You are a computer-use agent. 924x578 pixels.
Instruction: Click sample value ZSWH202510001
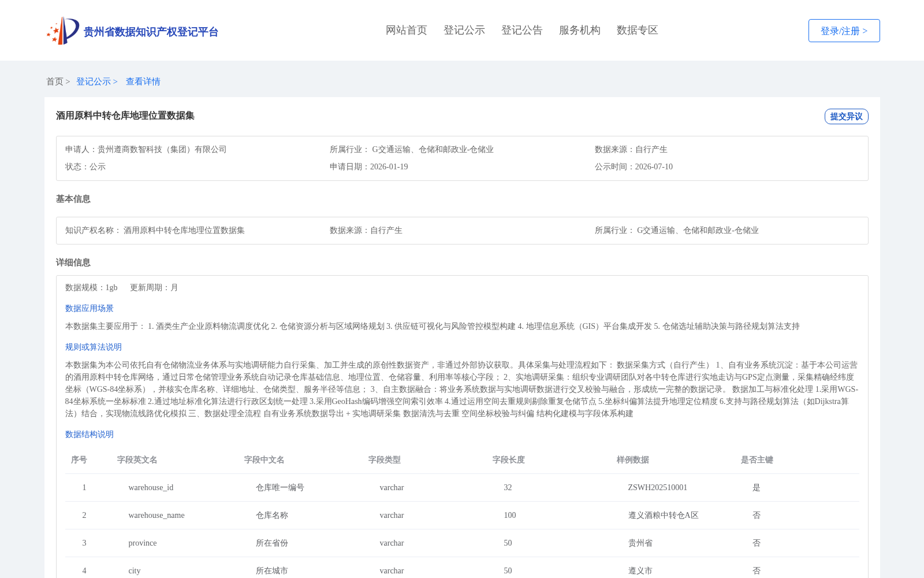coord(658,487)
